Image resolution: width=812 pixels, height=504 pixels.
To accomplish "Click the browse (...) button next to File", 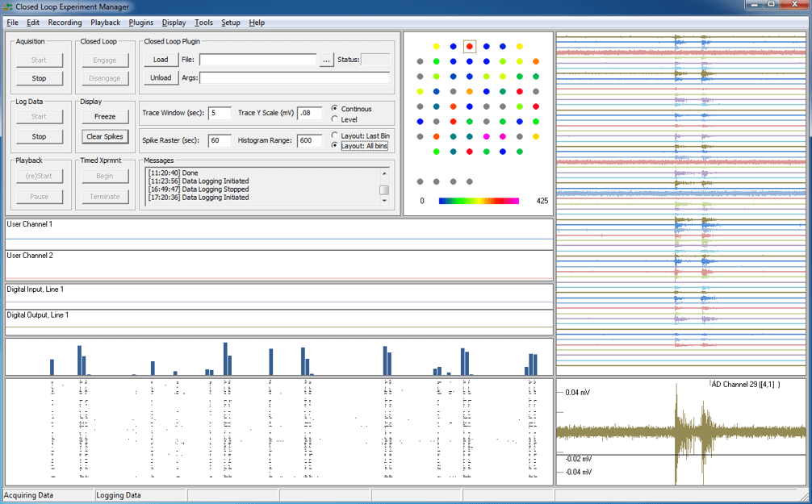I will tap(326, 60).
